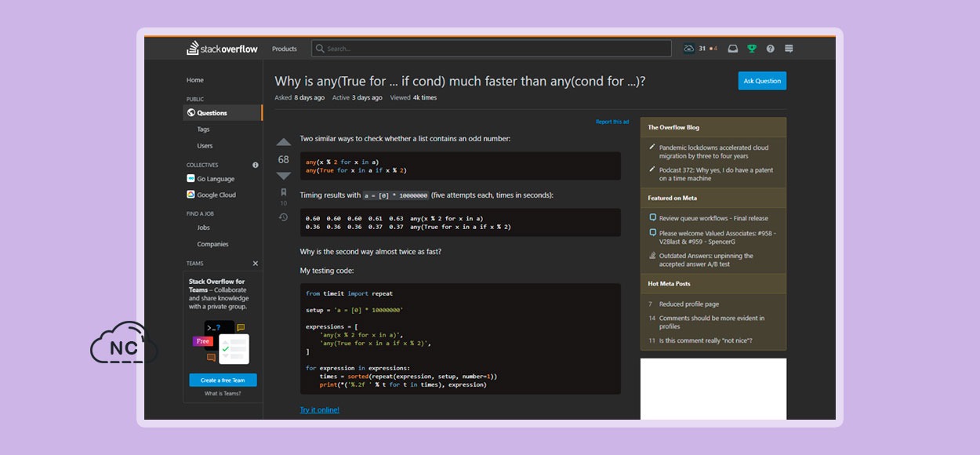Click the Teams promo illustration

[x=223, y=341]
